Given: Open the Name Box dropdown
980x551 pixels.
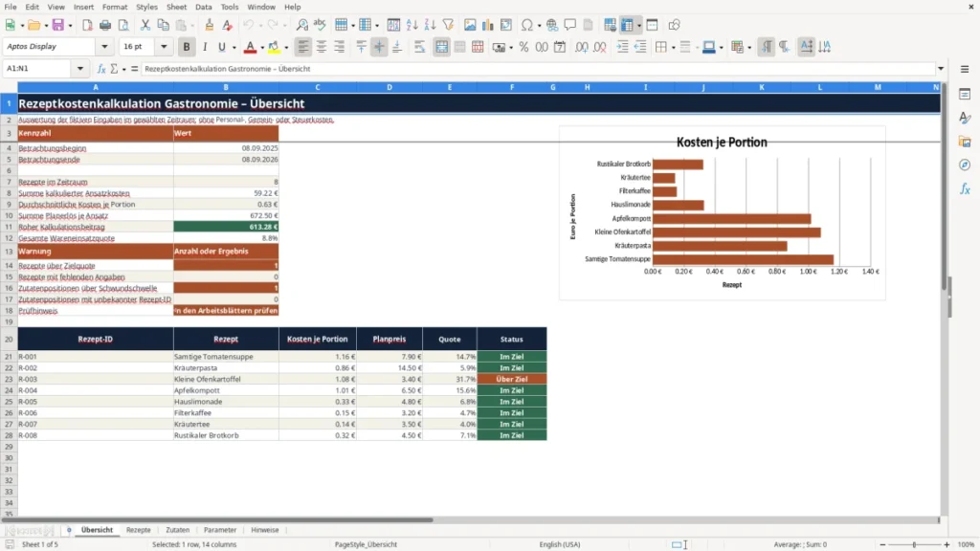Looking at the screenshot, I should click(x=80, y=69).
